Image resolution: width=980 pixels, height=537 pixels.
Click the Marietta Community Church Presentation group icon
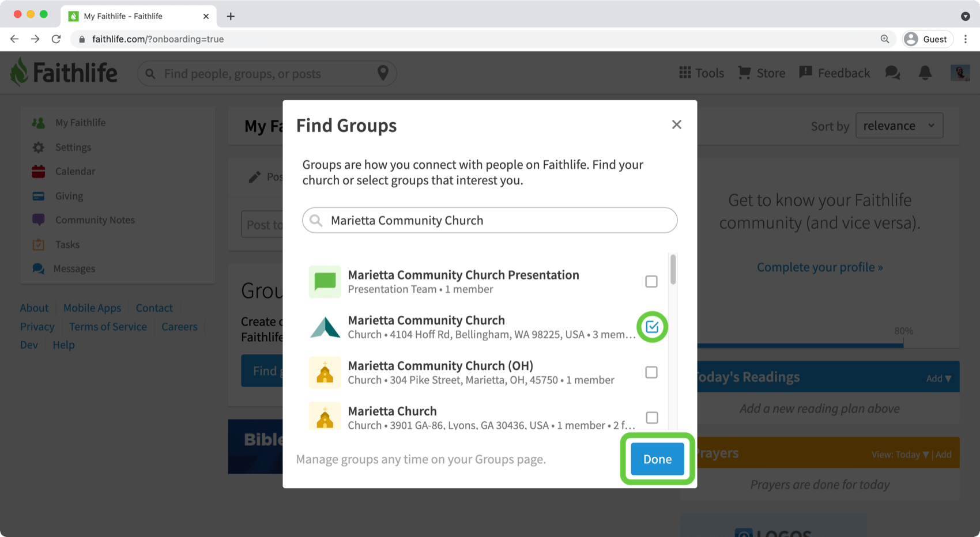pyautogui.click(x=325, y=282)
